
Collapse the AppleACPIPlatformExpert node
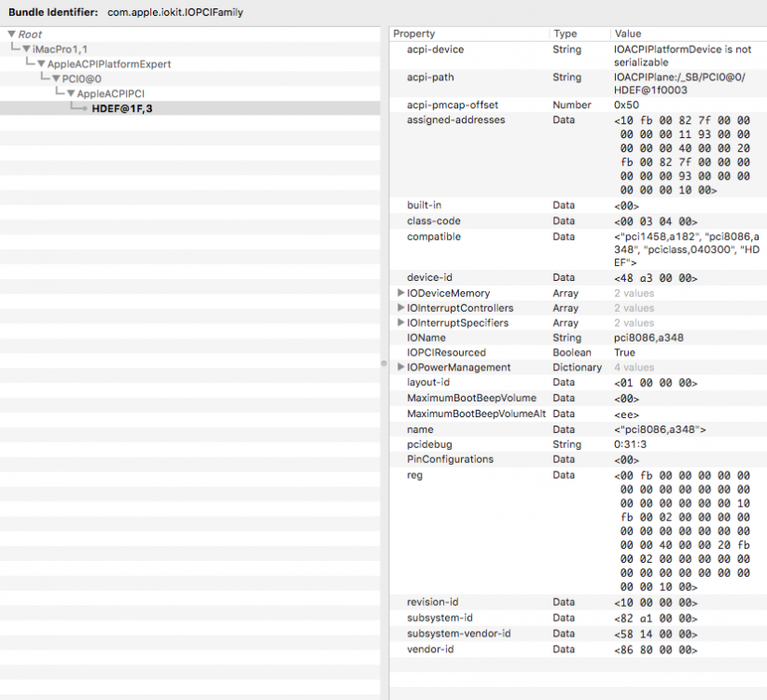[x=41, y=63]
